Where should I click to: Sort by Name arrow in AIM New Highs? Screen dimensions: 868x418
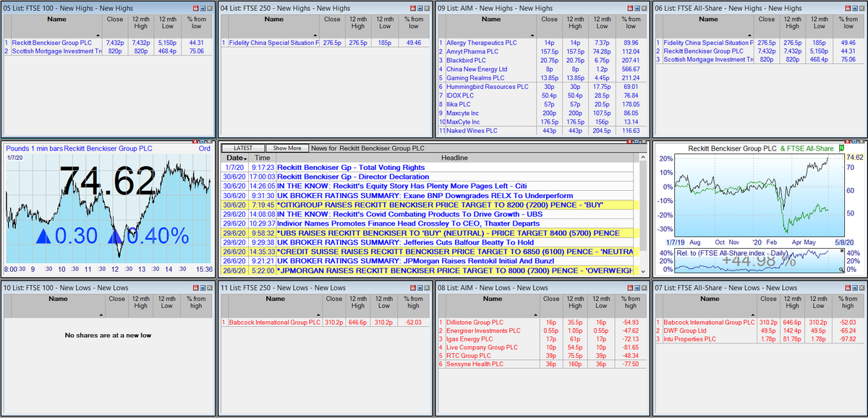[x=532, y=35]
